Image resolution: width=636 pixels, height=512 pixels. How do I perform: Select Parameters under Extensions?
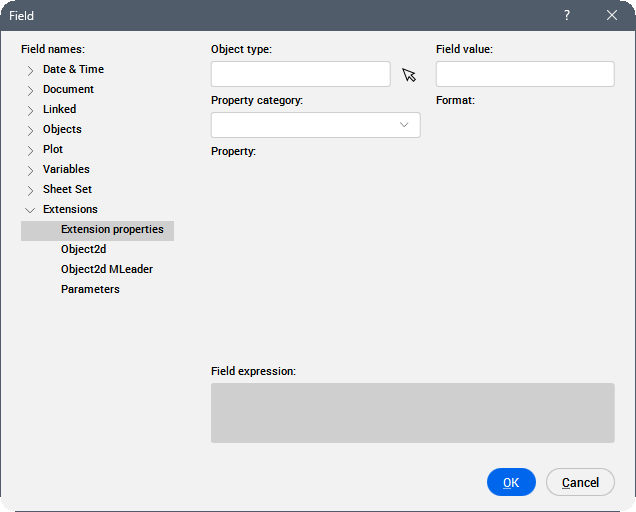(90, 290)
